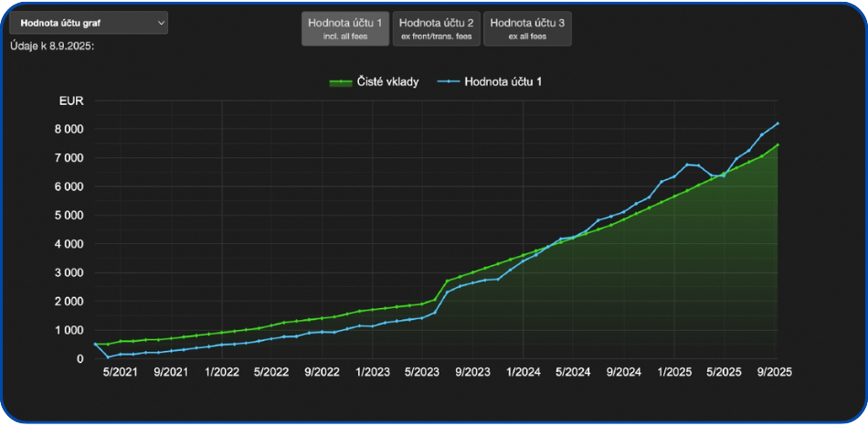
Task: Click the blue Hodnota účtu 1 legend line marker
Action: (x=448, y=82)
